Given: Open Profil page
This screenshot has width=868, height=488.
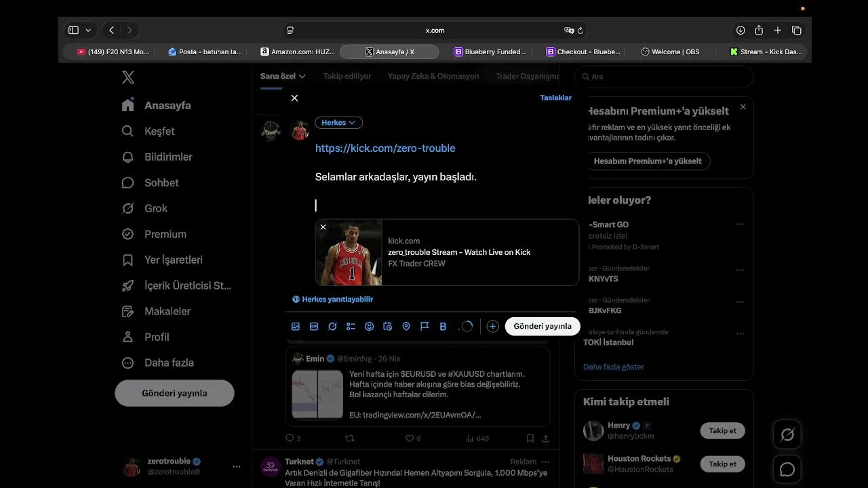Looking at the screenshot, I should tap(146, 337).
